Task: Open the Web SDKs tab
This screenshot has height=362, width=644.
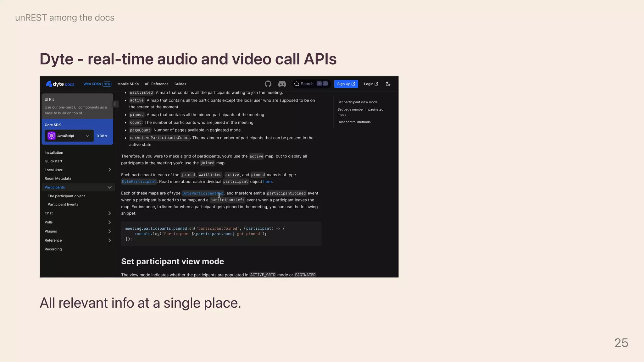Action: (92, 84)
